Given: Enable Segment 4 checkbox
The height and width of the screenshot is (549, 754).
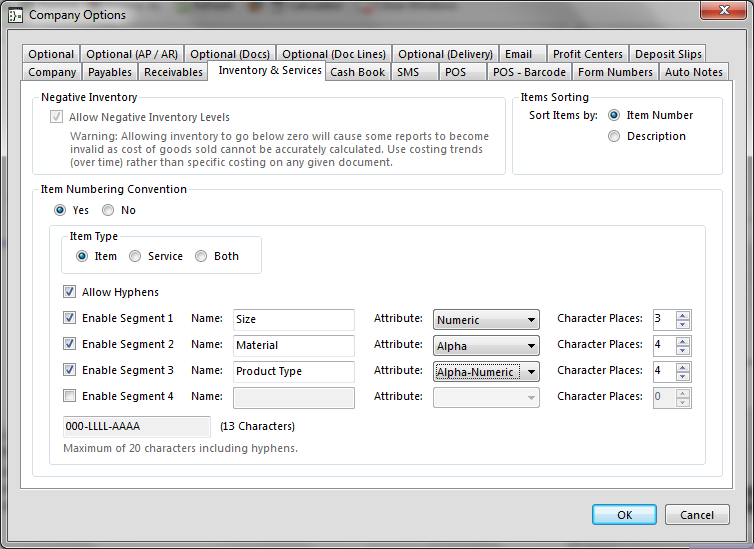Looking at the screenshot, I should pos(69,396).
